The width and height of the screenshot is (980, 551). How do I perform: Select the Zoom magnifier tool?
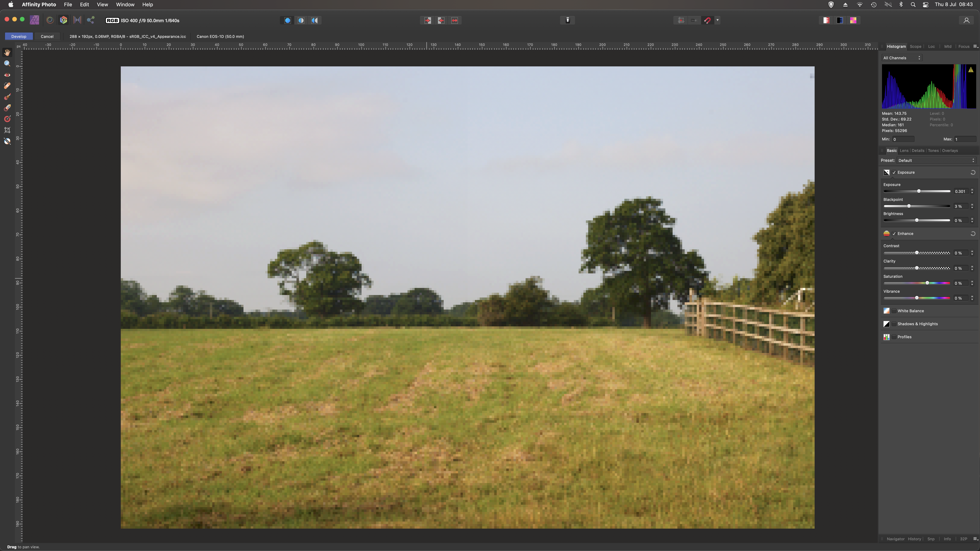tap(7, 64)
